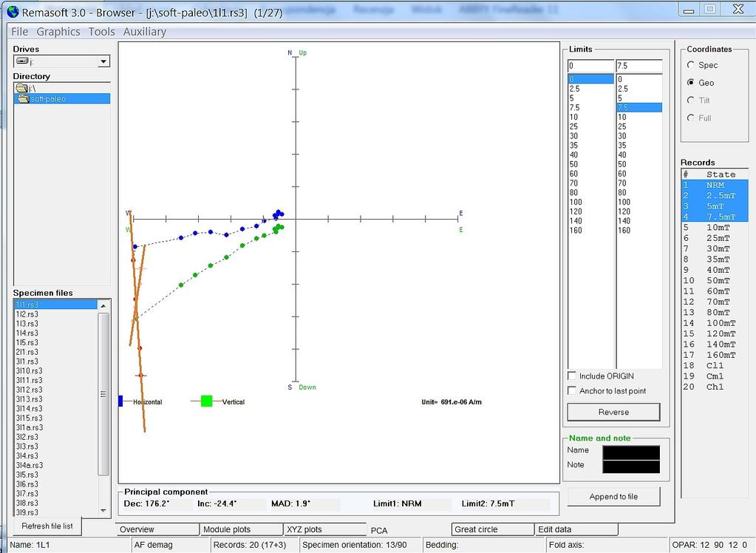Select the soft-paleo folder
The height and width of the screenshot is (553, 756).
pos(62,98)
